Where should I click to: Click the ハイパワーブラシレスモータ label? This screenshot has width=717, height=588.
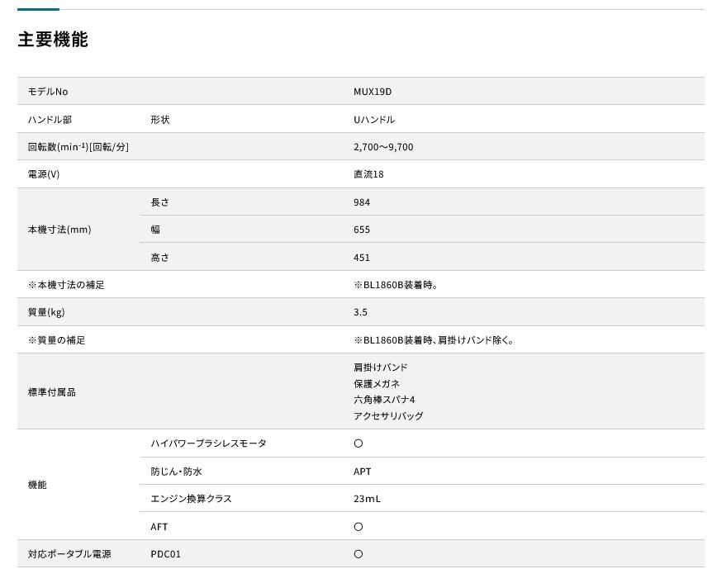208,443
